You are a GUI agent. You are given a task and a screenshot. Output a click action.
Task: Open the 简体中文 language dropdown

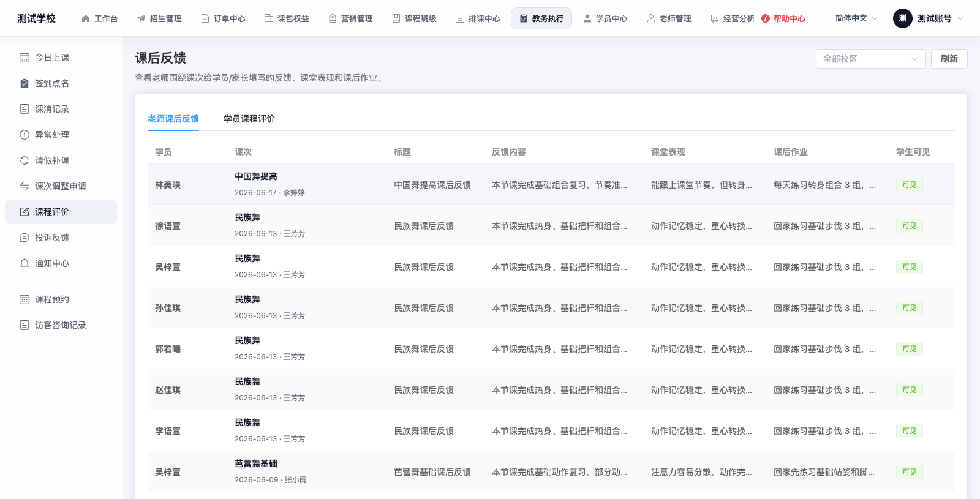point(856,18)
